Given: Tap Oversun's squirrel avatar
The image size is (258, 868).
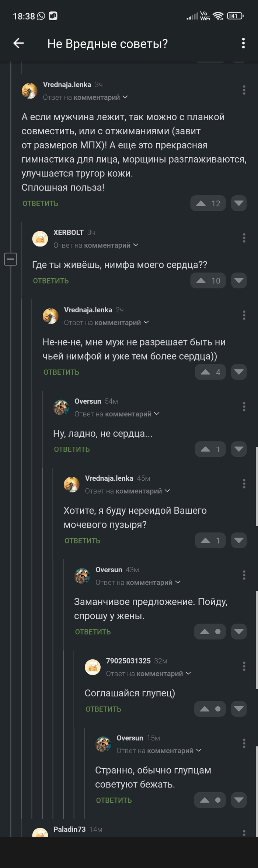Looking at the screenshot, I should coord(61,408).
